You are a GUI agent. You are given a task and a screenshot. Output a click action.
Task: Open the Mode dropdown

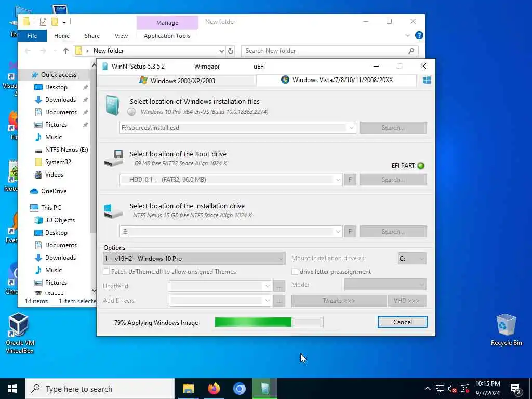coord(385,285)
